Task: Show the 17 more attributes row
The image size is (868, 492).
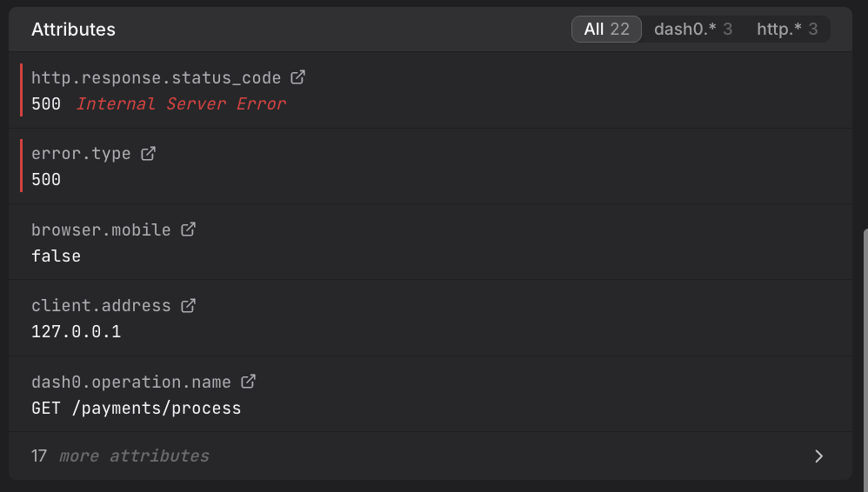Action: pyautogui.click(x=122, y=456)
